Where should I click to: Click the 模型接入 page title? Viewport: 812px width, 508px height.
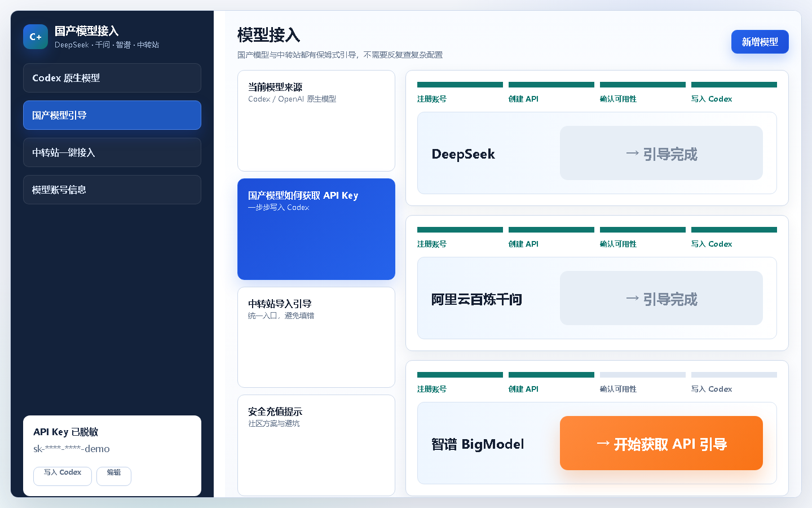pyautogui.click(x=268, y=35)
